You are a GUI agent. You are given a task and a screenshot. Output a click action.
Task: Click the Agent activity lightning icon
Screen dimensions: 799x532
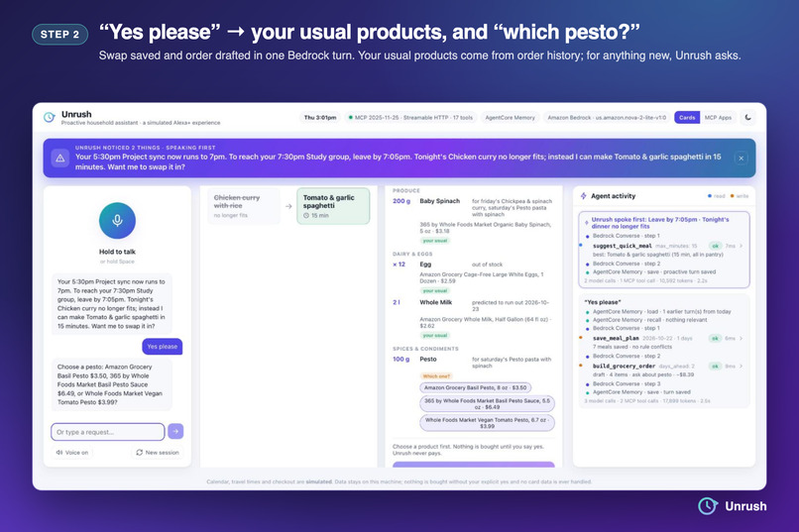[584, 196]
